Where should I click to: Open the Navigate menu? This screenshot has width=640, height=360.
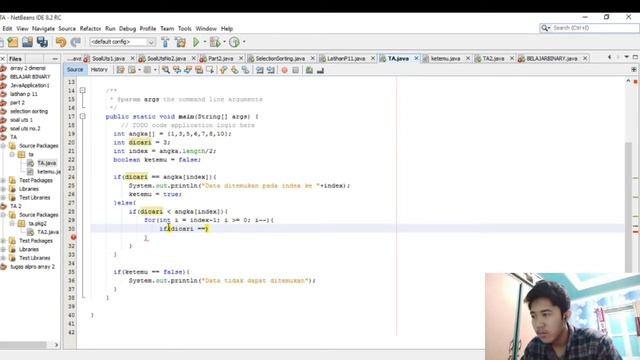coord(43,29)
